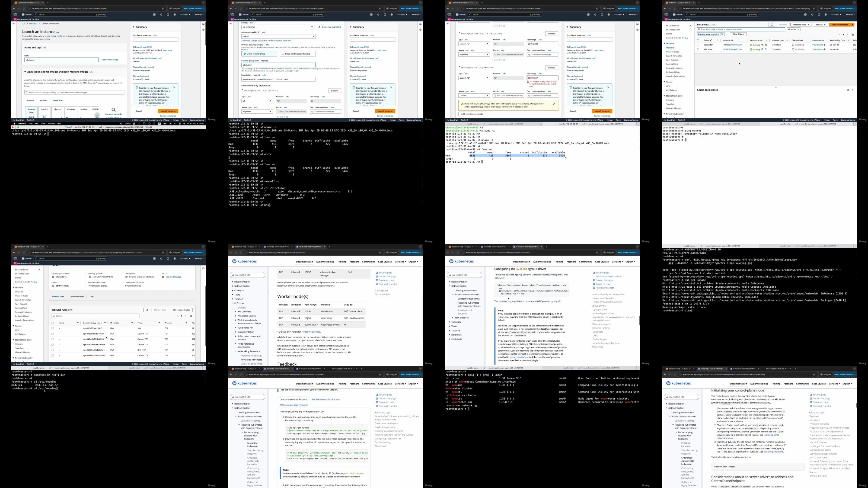The width and height of the screenshot is (868, 488).
Task: Open 'Recents' AMI tab
Action: (x=31, y=100)
